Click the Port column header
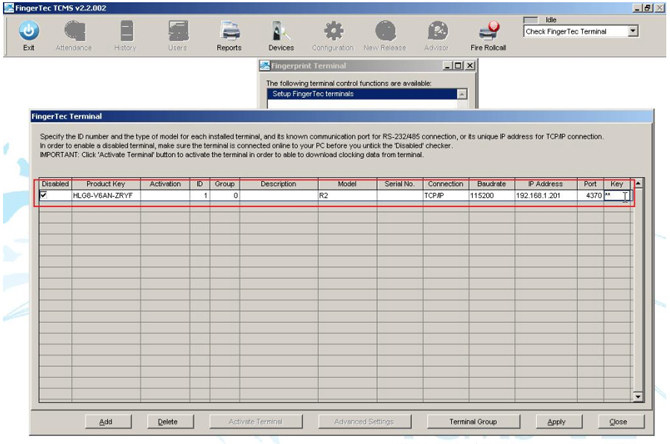The height and width of the screenshot is (444, 670). [x=590, y=184]
